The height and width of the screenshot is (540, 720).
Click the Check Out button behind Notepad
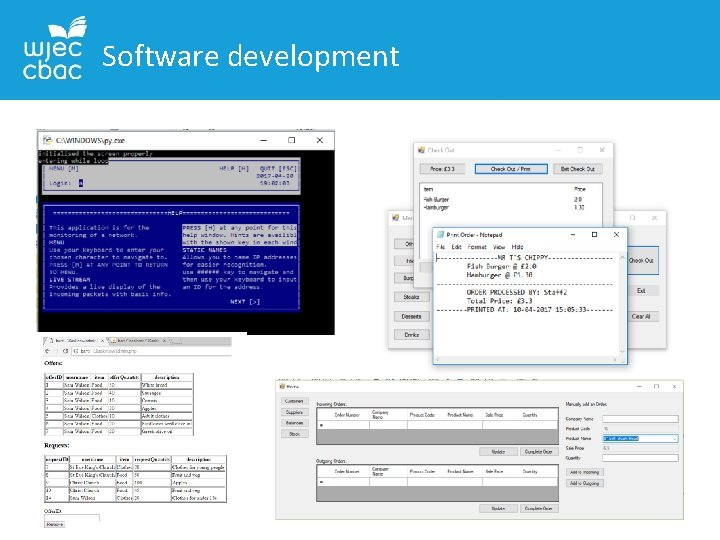pyautogui.click(x=642, y=260)
